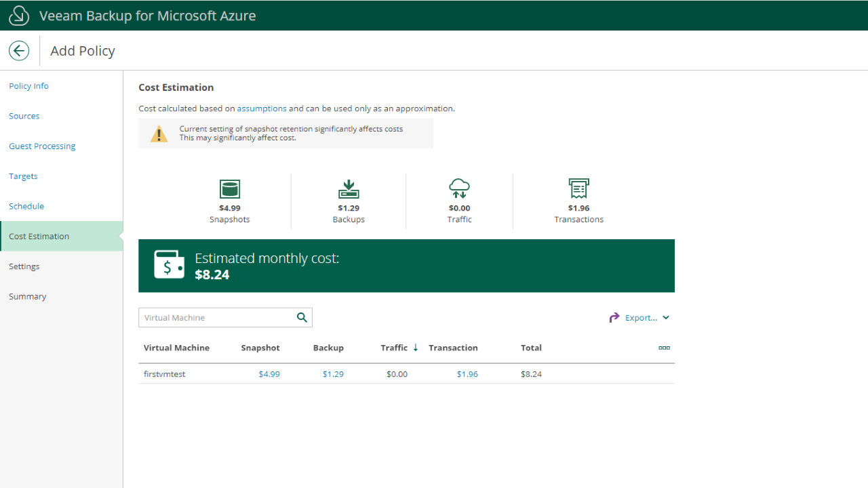Click the wallet icon in cost banner
This screenshot has width=868, height=488.
pyautogui.click(x=169, y=265)
